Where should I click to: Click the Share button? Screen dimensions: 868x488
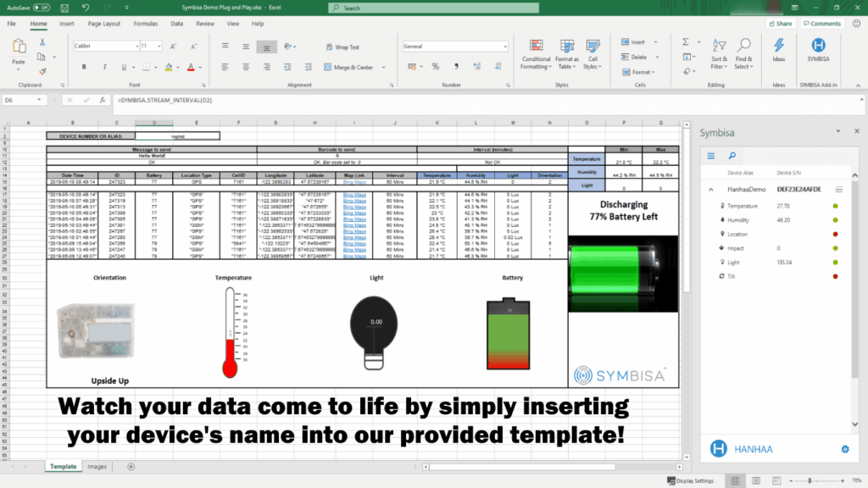pyautogui.click(x=780, y=24)
